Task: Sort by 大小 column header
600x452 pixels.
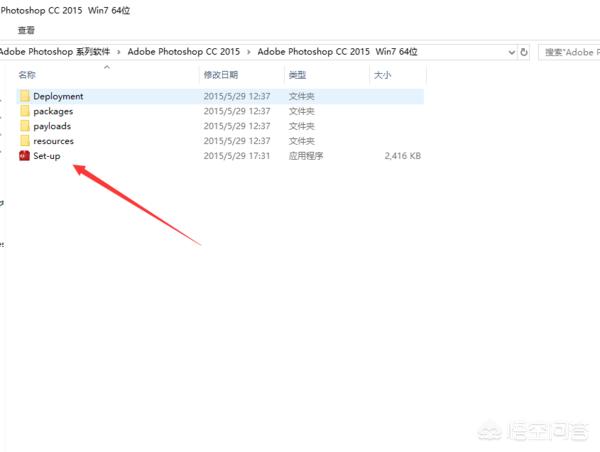Action: pos(382,75)
